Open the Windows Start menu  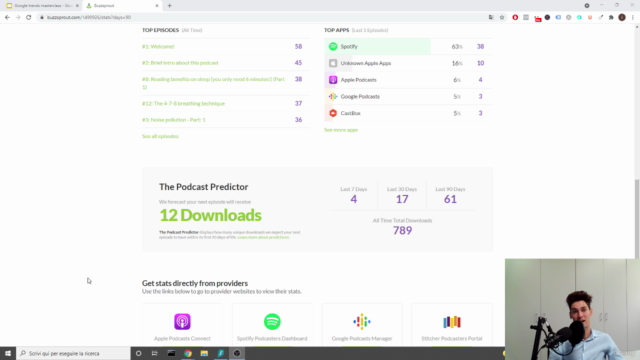click(x=8, y=353)
